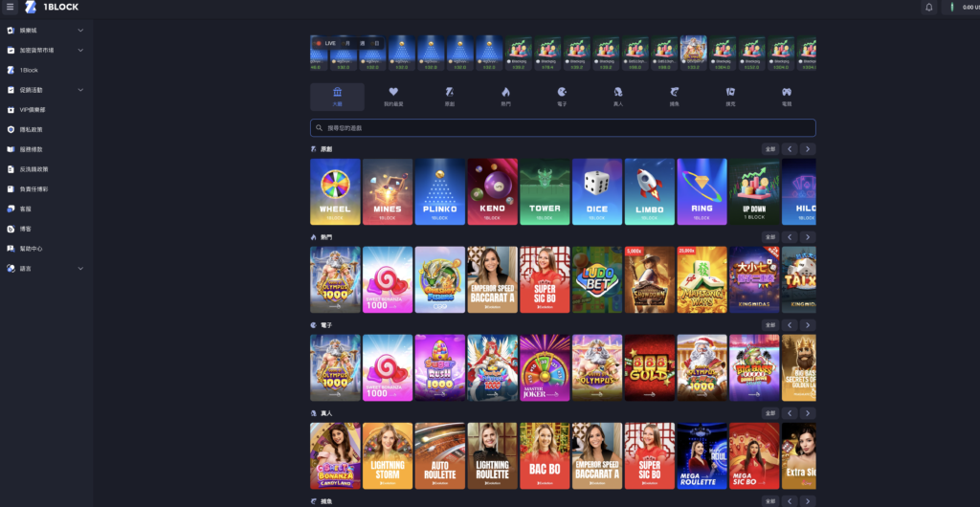Image resolution: width=980 pixels, height=507 pixels.
Task: Open the live dealer category tab
Action: (x=618, y=97)
